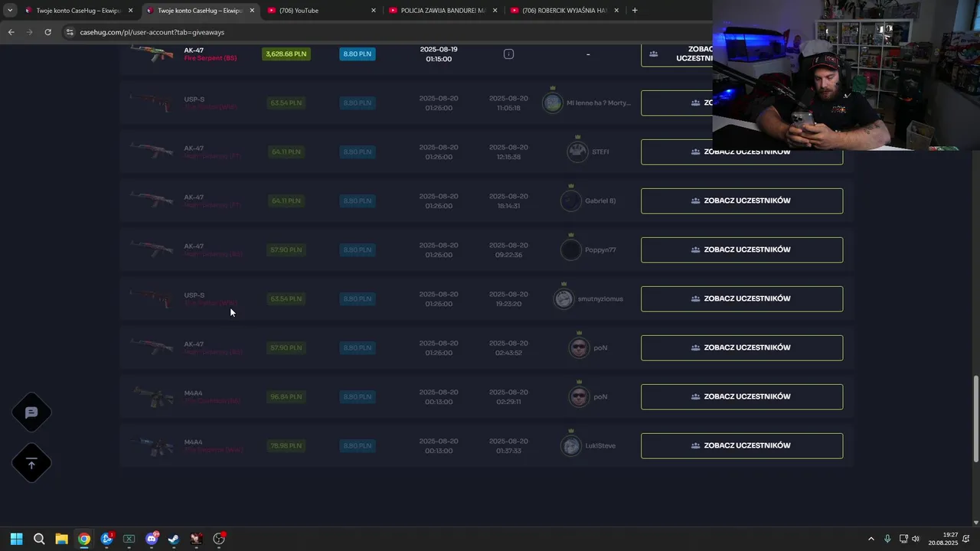The width and height of the screenshot is (980, 551).
Task: Go back in browser history
Action: [x=11, y=32]
